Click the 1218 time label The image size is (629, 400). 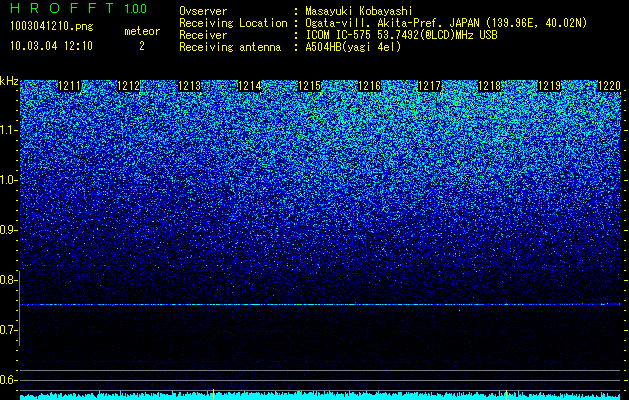tap(490, 86)
